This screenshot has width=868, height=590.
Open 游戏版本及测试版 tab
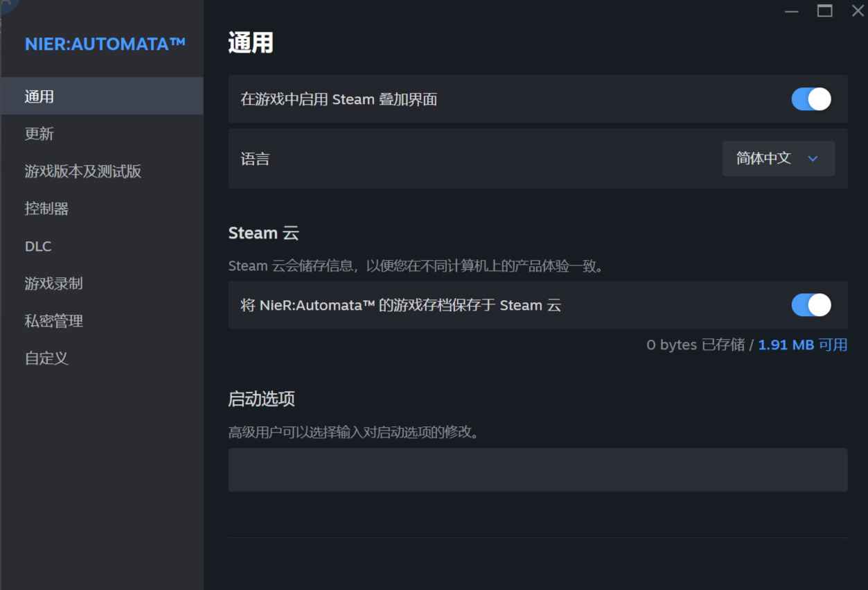[102, 171]
